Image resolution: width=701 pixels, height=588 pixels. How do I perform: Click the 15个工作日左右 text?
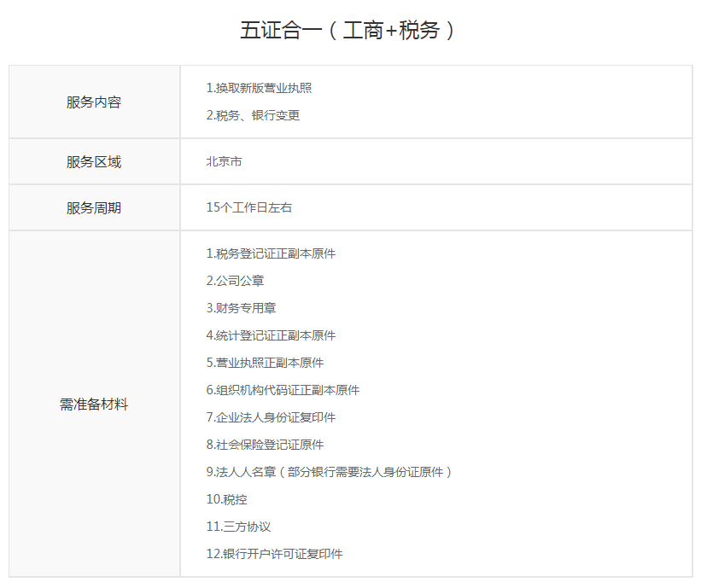tap(248, 207)
